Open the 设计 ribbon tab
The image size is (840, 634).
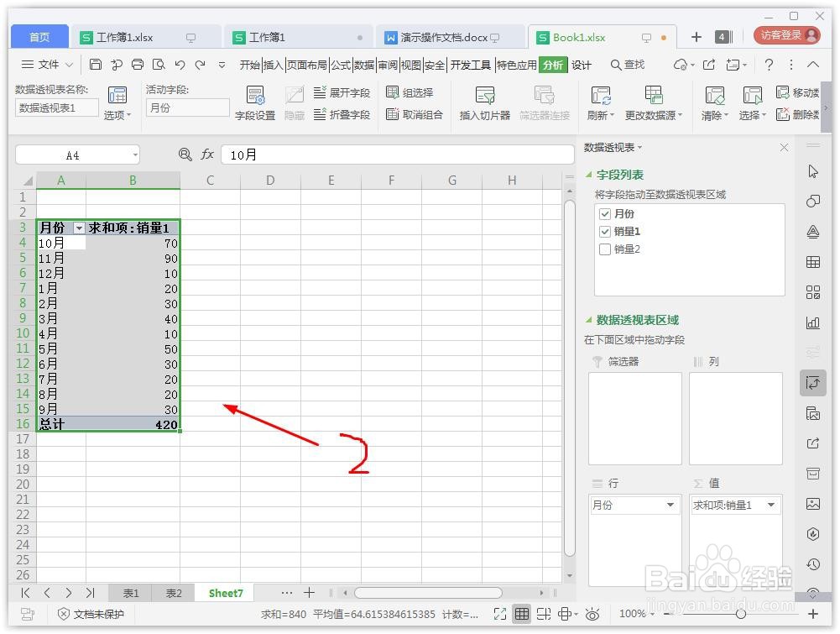[x=582, y=65]
